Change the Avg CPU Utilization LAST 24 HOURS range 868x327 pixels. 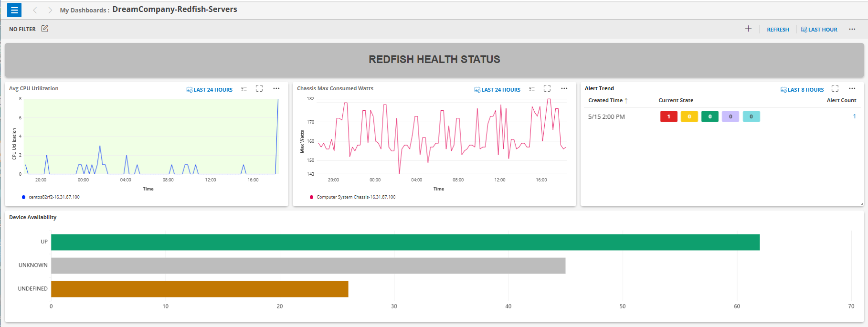coord(209,90)
